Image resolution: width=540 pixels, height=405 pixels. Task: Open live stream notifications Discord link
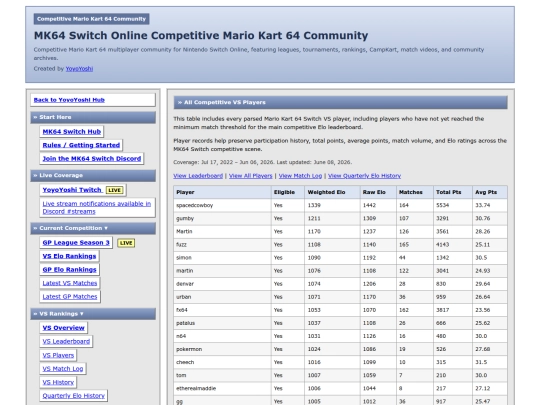pyautogui.click(x=97, y=208)
